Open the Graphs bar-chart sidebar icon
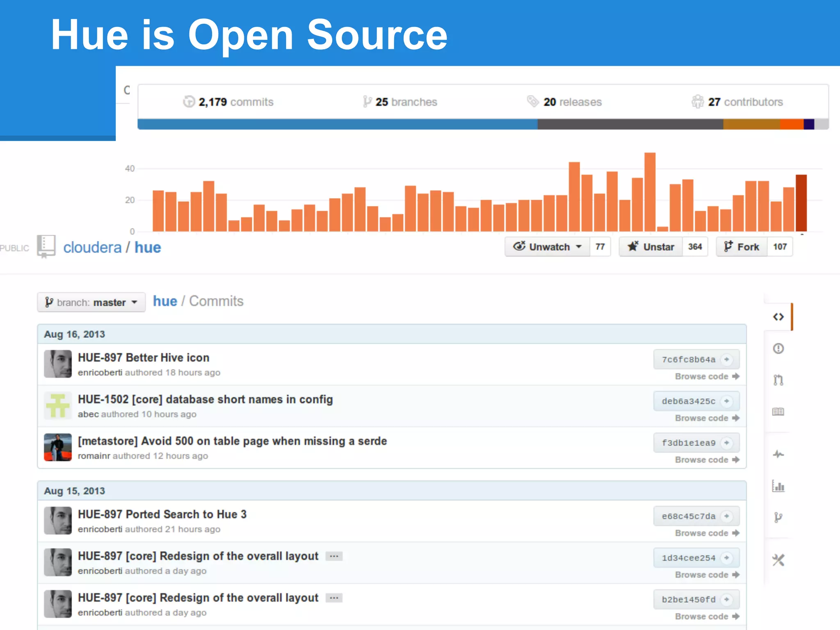The width and height of the screenshot is (840, 630). 778,486
